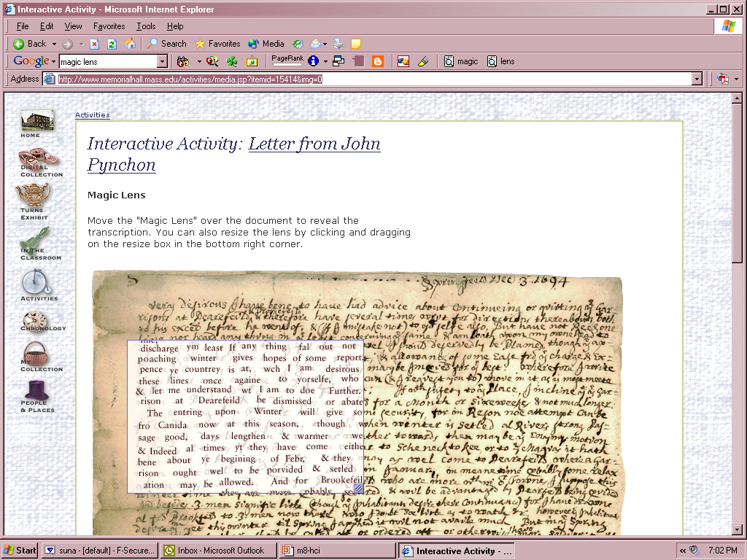Click the Magic Lens resize handle
The height and width of the screenshot is (560, 747).
pos(358,488)
